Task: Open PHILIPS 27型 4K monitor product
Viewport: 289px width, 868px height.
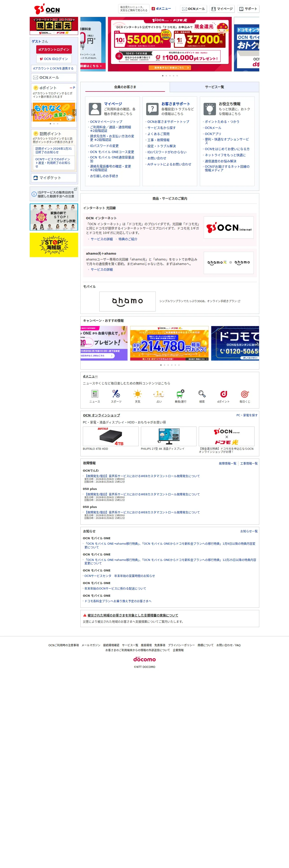Action: [x=169, y=436]
